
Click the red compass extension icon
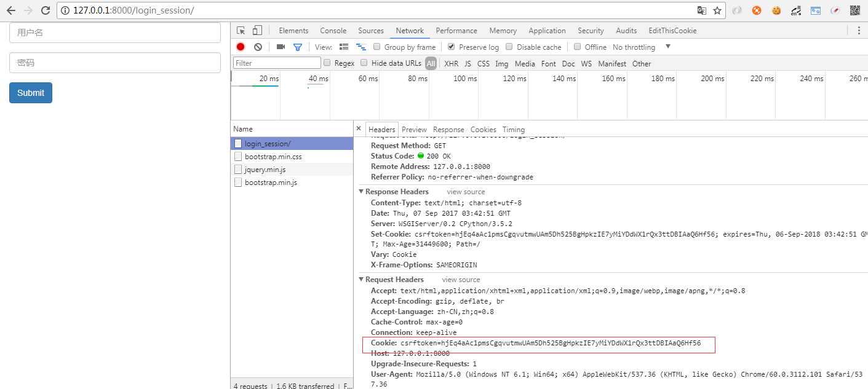click(x=835, y=10)
